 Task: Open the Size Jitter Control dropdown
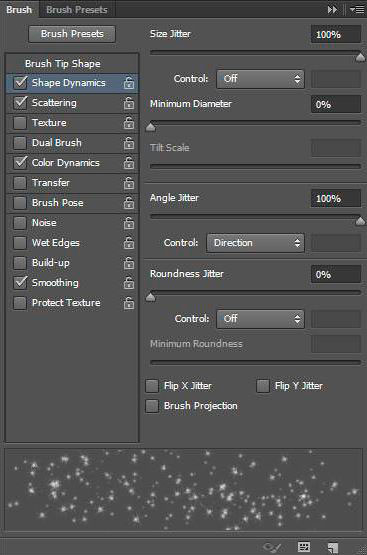(x=260, y=79)
